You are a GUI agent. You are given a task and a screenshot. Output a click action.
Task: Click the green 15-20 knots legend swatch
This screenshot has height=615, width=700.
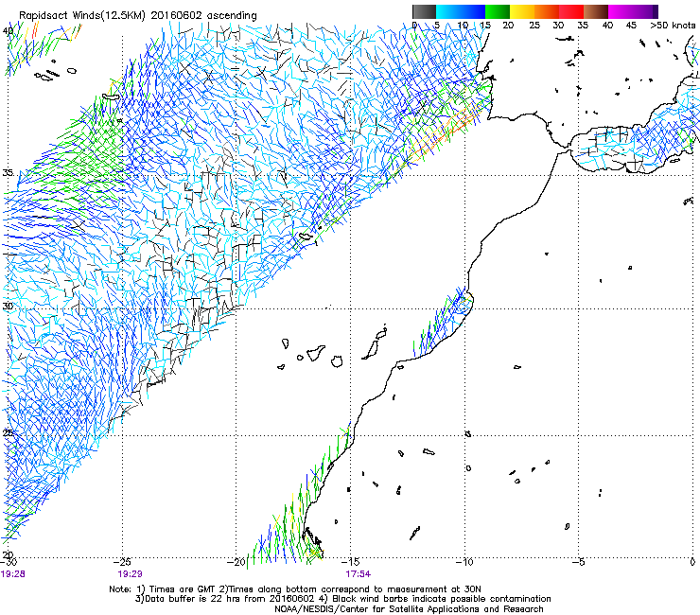(x=498, y=11)
